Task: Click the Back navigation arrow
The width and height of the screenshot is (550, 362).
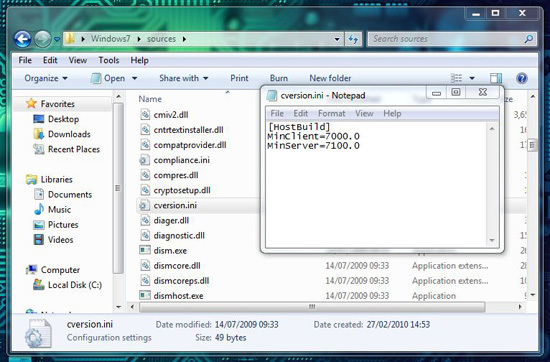Action: pyautogui.click(x=22, y=39)
